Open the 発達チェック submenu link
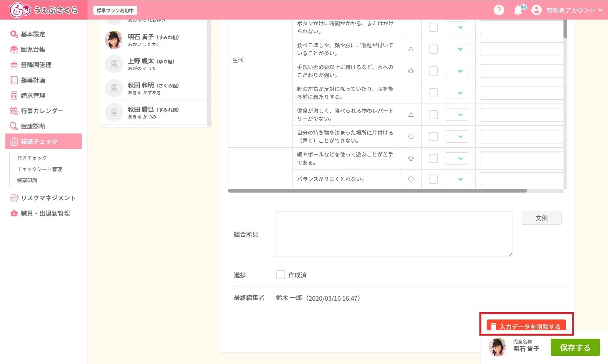 coord(32,158)
